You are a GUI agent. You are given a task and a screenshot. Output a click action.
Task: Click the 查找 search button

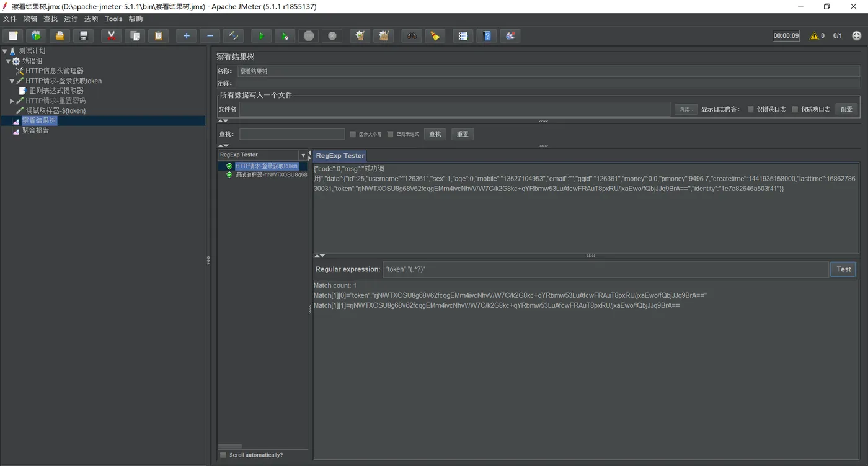point(435,134)
